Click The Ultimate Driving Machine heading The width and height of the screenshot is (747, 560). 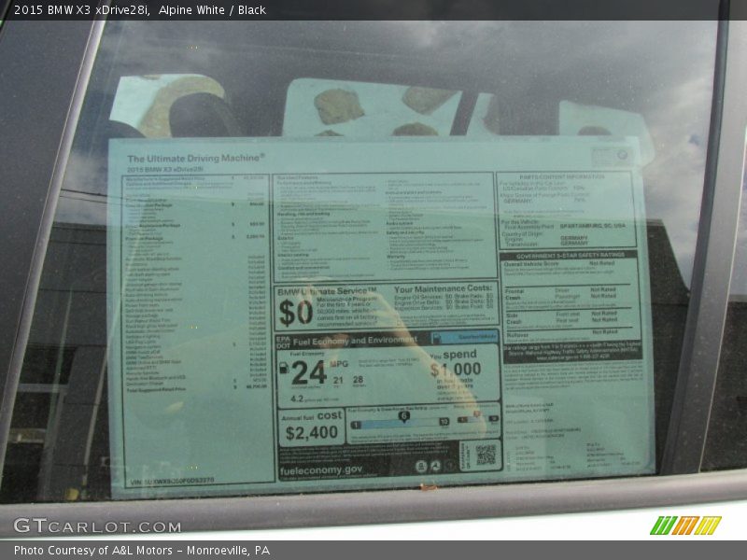point(195,159)
